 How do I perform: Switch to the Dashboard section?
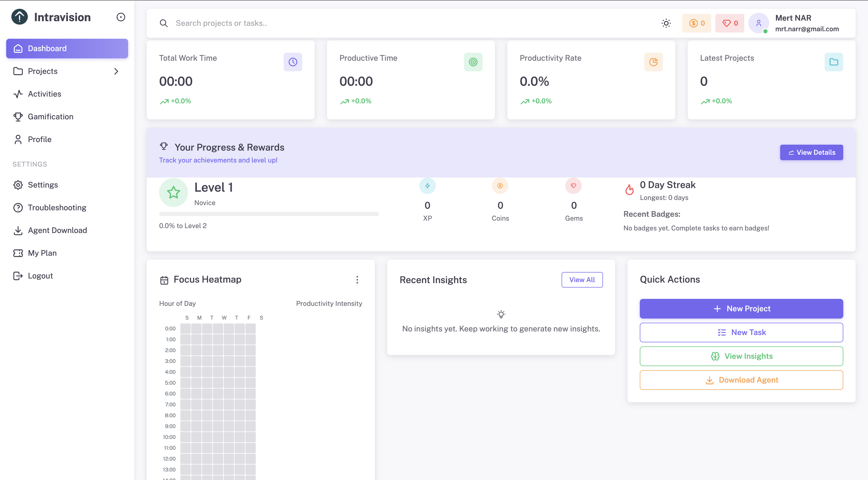pyautogui.click(x=47, y=48)
